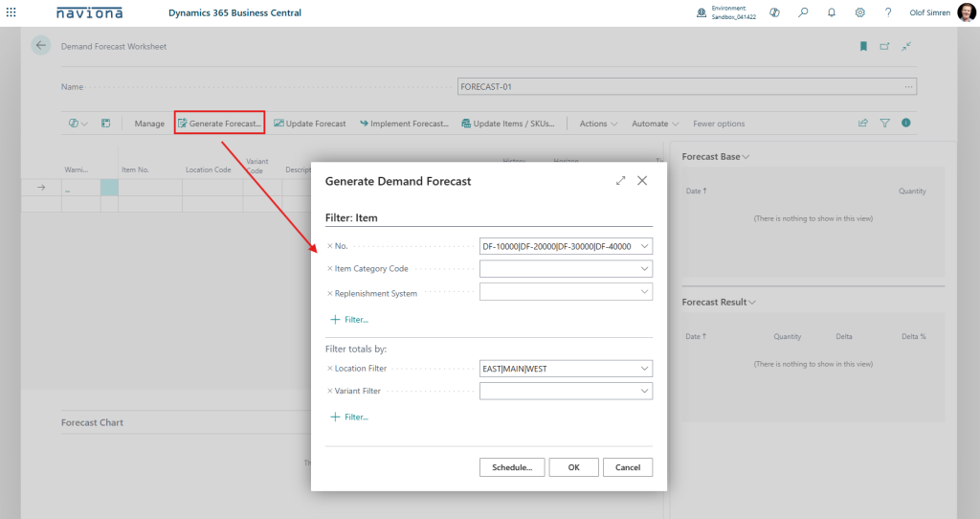The image size is (980, 519).
Task: Add a filter under Filter totals by
Action: 349,417
